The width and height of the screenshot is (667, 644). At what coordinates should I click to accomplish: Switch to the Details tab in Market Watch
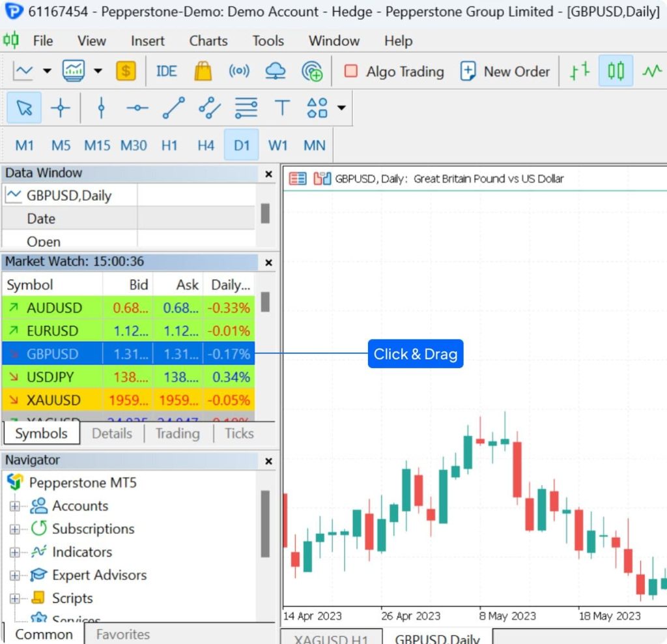pyautogui.click(x=112, y=433)
